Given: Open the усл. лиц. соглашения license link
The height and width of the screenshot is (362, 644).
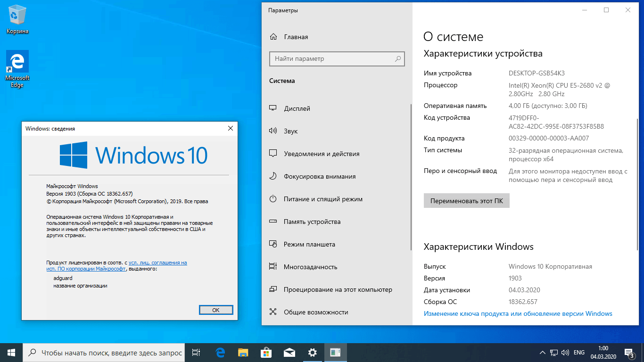Looking at the screenshot, I should tap(157, 263).
